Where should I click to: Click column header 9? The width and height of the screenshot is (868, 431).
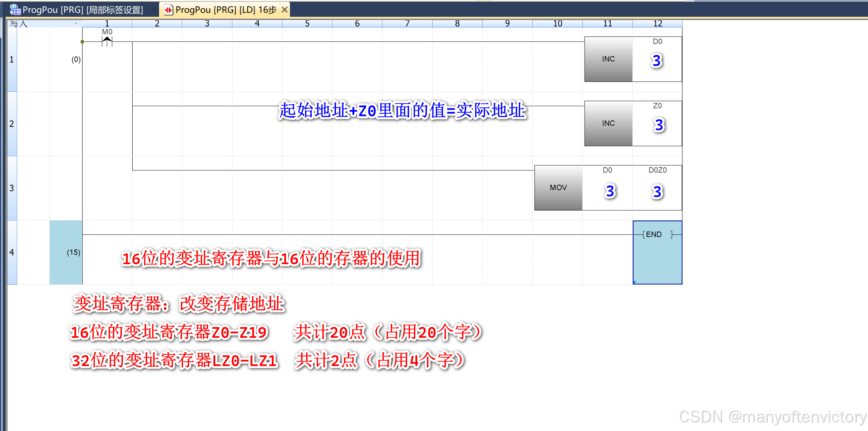tap(507, 24)
